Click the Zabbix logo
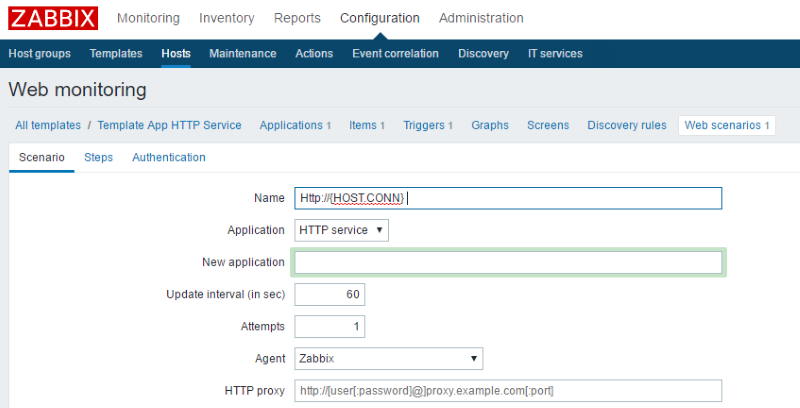Image resolution: width=800 pixels, height=408 pixels. (x=53, y=18)
